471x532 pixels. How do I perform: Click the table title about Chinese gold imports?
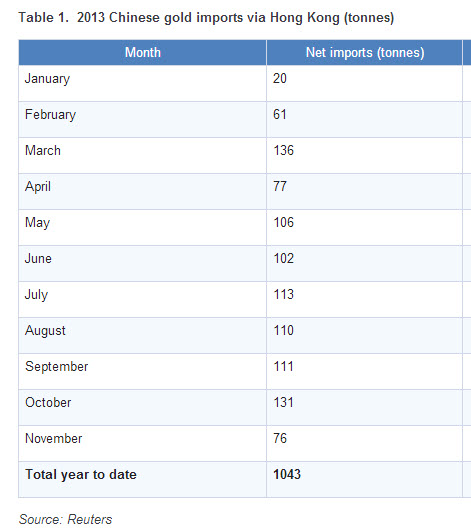pyautogui.click(x=206, y=18)
